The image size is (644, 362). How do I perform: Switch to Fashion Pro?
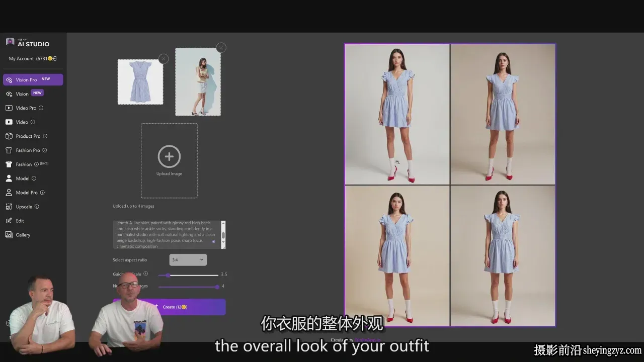(28, 150)
